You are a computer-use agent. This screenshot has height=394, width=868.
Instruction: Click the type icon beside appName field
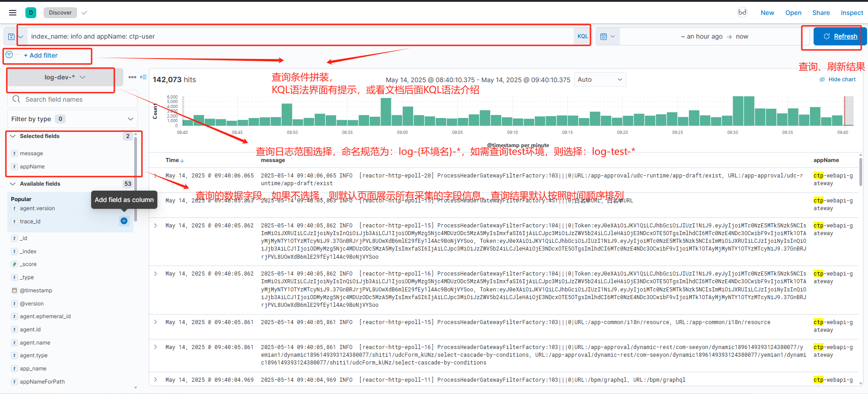(15, 167)
